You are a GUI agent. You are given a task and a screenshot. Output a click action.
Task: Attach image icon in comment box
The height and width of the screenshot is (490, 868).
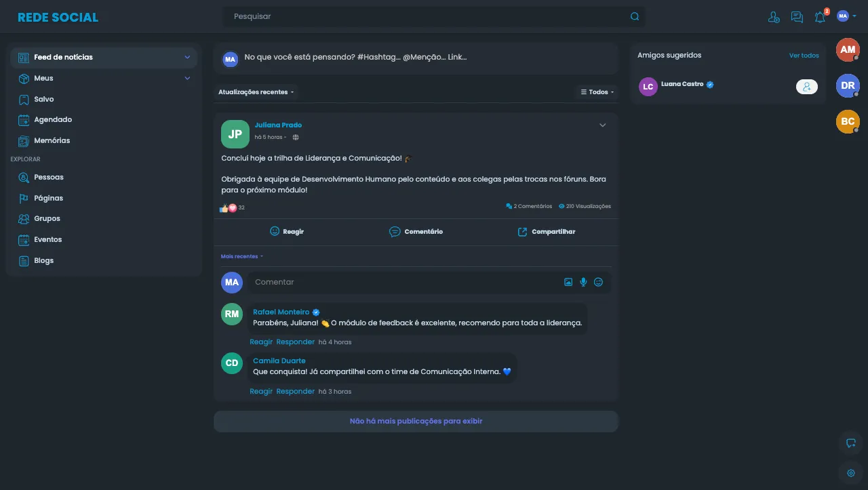pos(568,282)
